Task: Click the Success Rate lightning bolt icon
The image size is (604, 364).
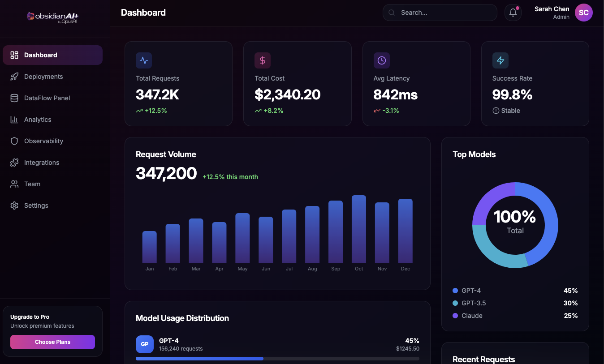Action: point(500,60)
